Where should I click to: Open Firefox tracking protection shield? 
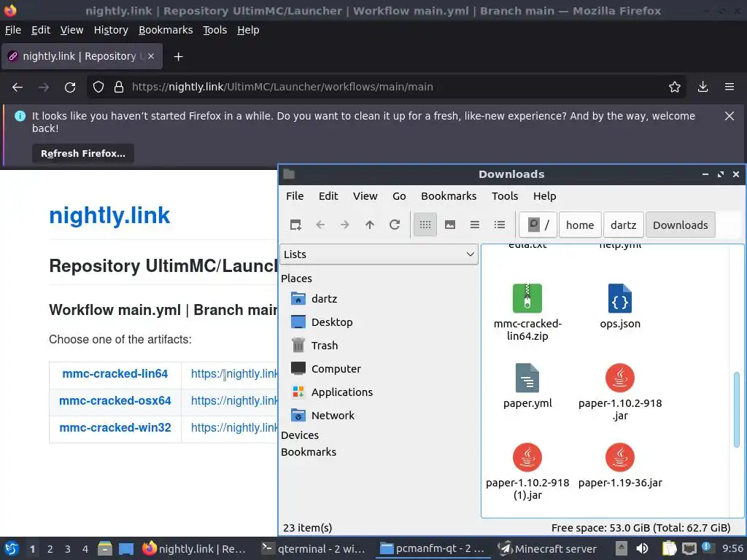tap(98, 87)
